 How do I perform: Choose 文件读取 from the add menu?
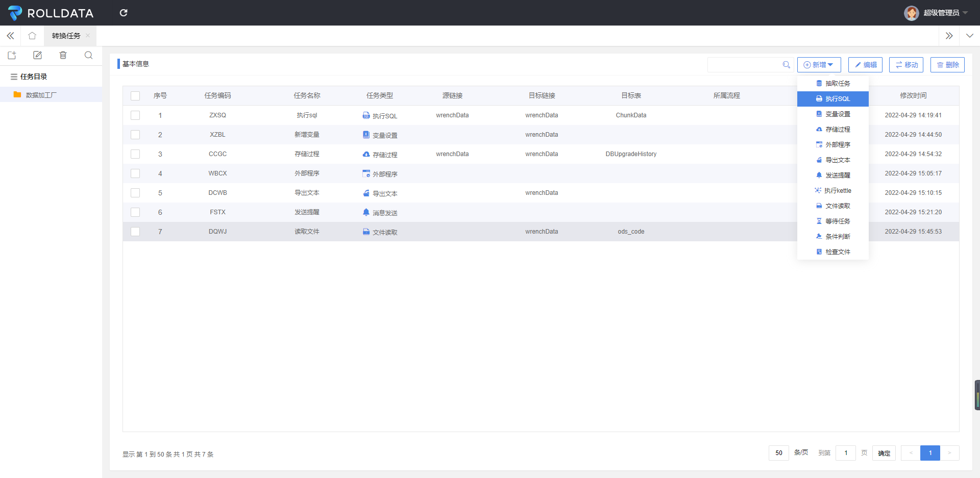pyautogui.click(x=833, y=206)
